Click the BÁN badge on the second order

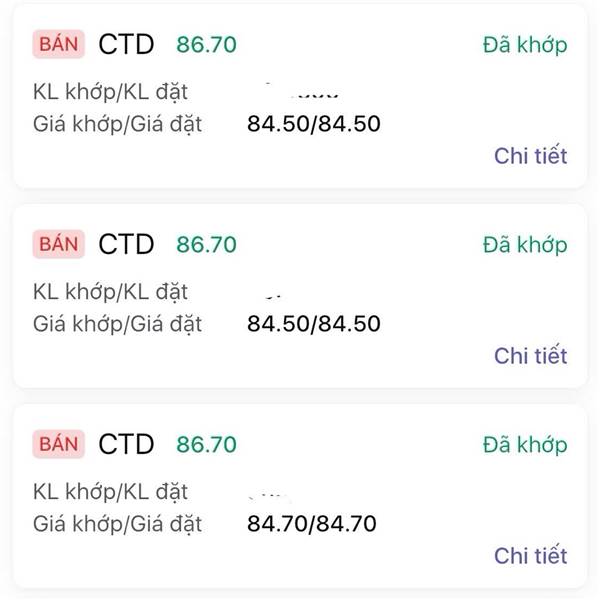(x=59, y=245)
